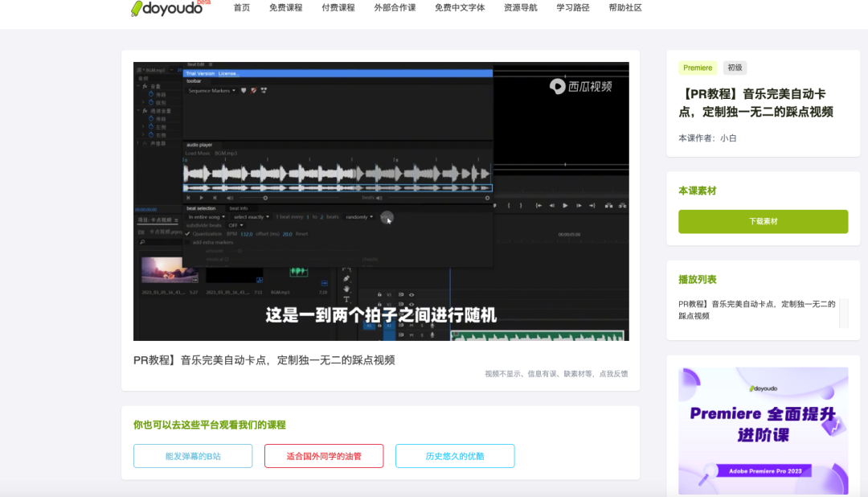The width and height of the screenshot is (868, 497).
Task: Click the remove markers icon with red slash
Action: 254,91
